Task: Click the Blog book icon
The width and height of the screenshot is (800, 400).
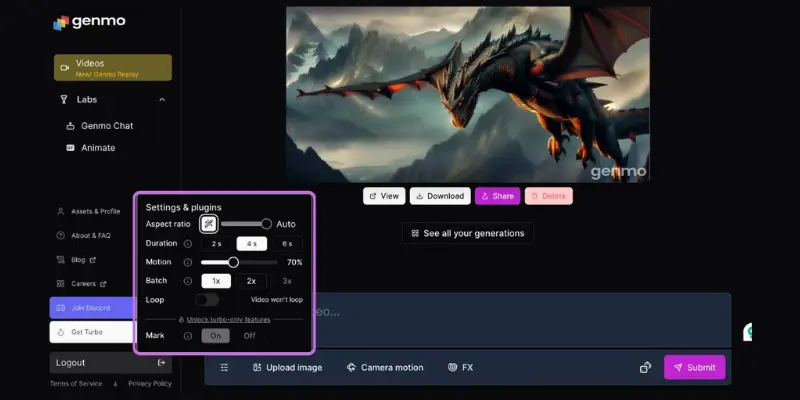Action: (x=61, y=260)
